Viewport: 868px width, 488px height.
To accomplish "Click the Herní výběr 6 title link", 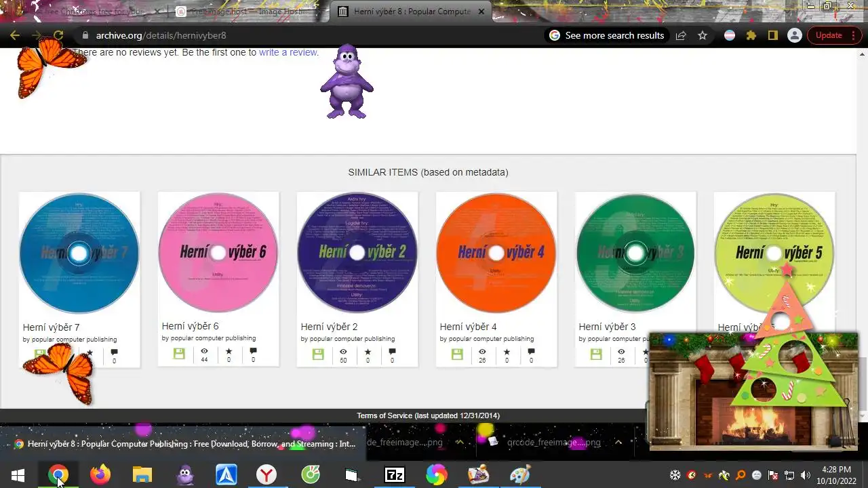I will [x=190, y=326].
